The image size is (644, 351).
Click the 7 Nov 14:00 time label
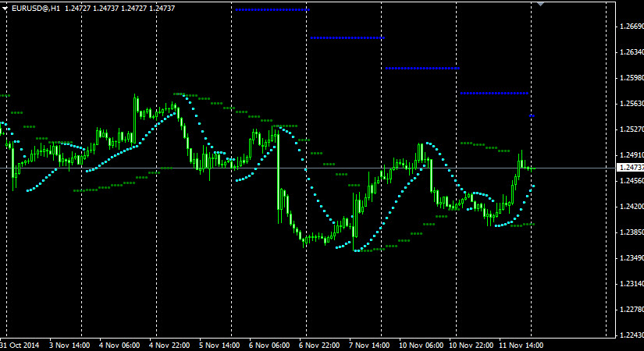tap(370, 346)
